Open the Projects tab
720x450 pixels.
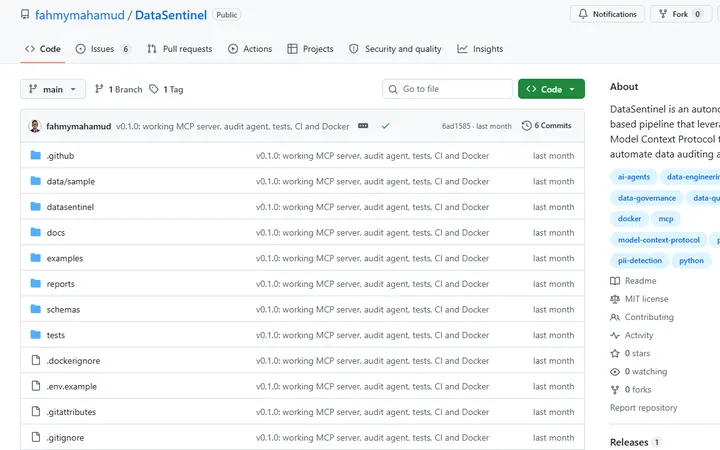click(310, 49)
